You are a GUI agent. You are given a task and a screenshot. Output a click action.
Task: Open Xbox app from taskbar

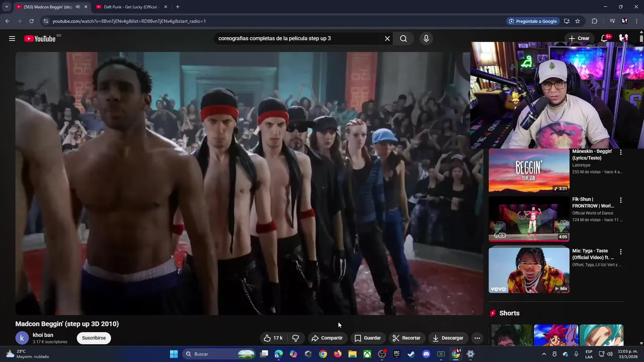[367, 354]
